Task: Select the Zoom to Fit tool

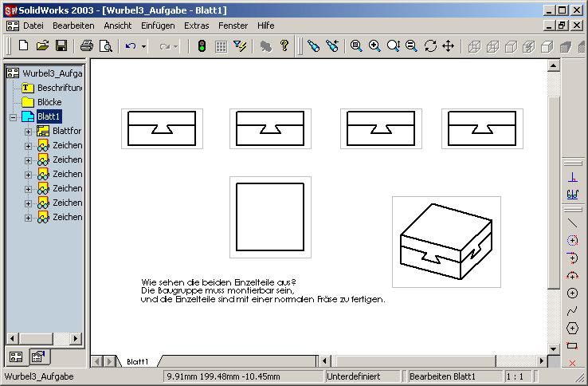Action: (356, 46)
